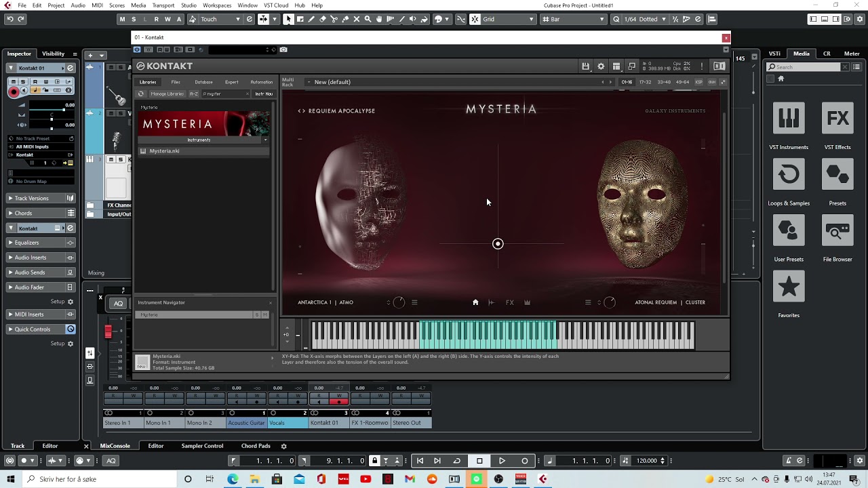Image resolution: width=868 pixels, height=488 pixels.
Task: Click crown icon in Mysteria bottom bar
Action: pyautogui.click(x=527, y=302)
